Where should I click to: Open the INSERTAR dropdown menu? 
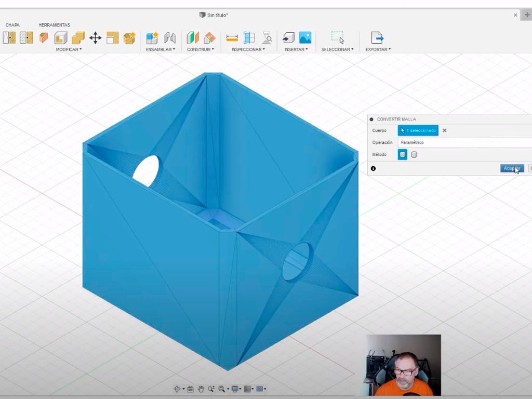(296, 49)
